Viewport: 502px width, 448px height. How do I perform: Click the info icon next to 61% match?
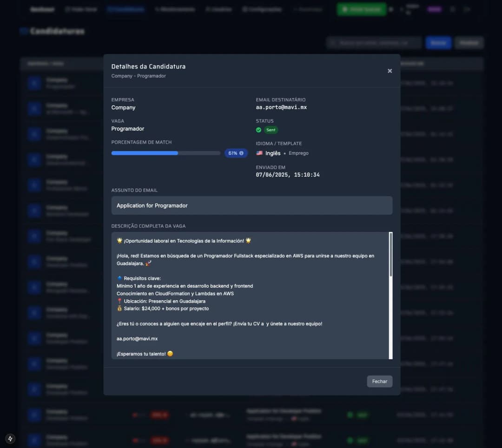[x=242, y=153]
